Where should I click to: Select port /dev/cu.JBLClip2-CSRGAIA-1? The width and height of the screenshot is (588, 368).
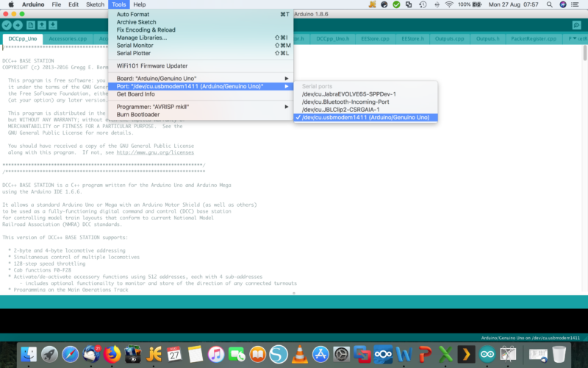(365, 110)
